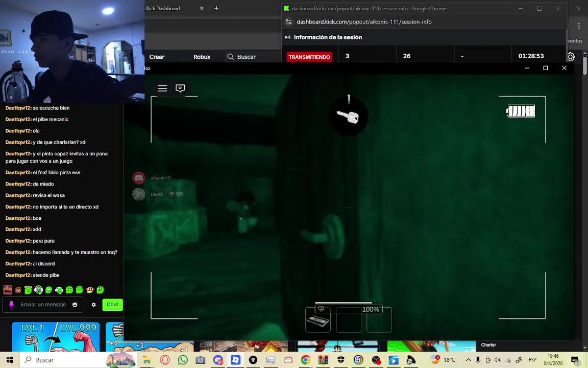Open a new browser tab with plus button
The height and width of the screenshot is (368, 588).
216,8
